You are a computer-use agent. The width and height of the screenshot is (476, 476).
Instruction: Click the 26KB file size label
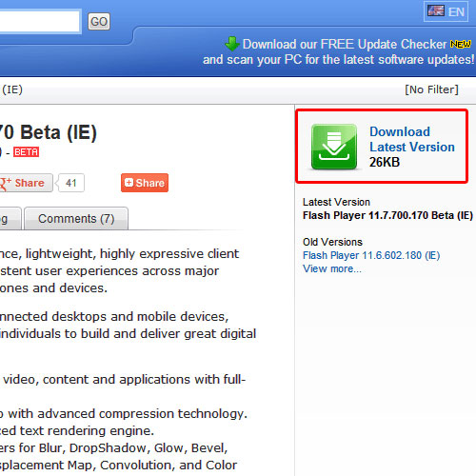pos(385,162)
